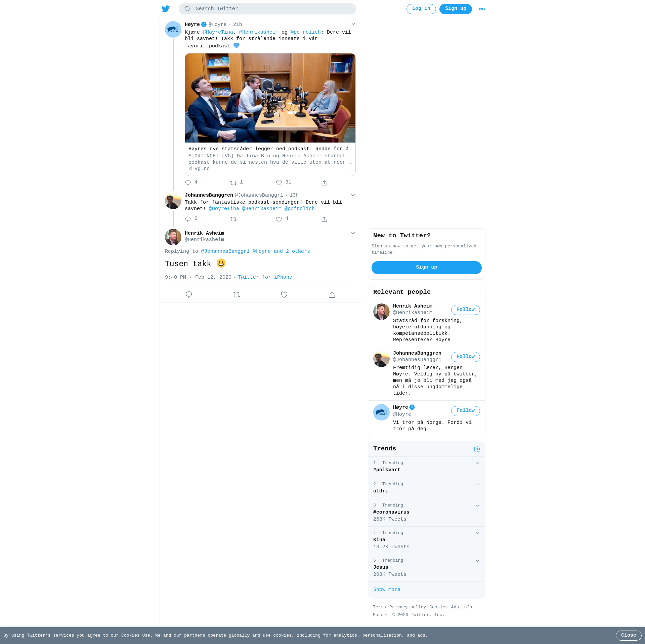The image size is (645, 644).
Task: Open JohannesBanggren avatar in the thread
Action: click(x=173, y=201)
